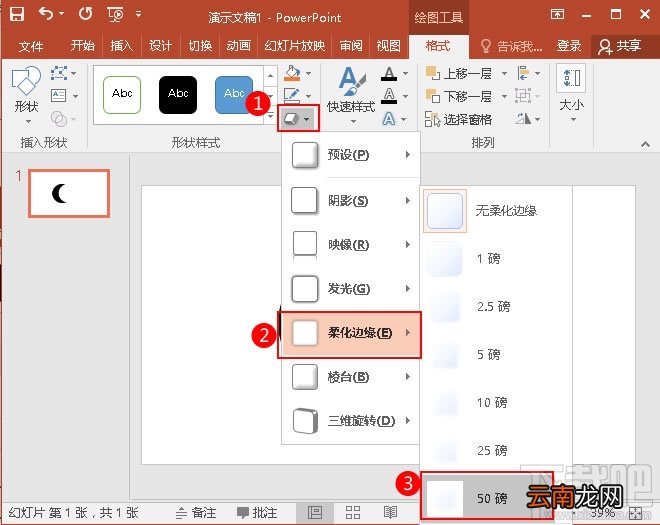Screen dimensions: 660x525
Task: Apply the blue filled Abc shape style
Action: click(x=234, y=95)
